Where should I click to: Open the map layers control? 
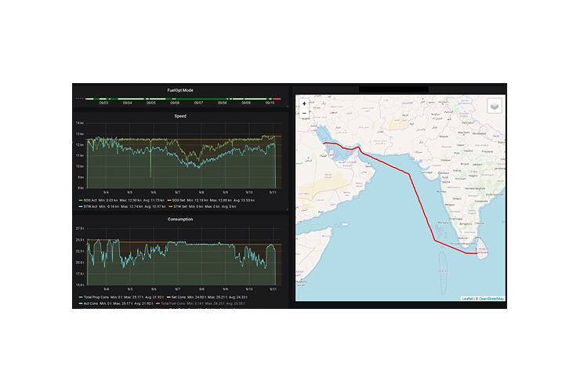pyautogui.click(x=494, y=105)
